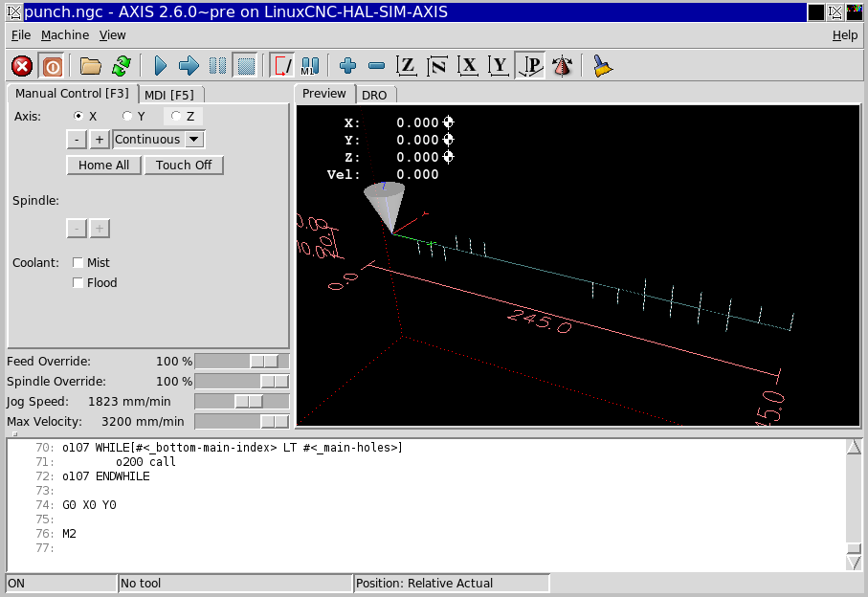Open a G-code file with folder icon
The width and height of the screenshot is (868, 597).
point(91,66)
